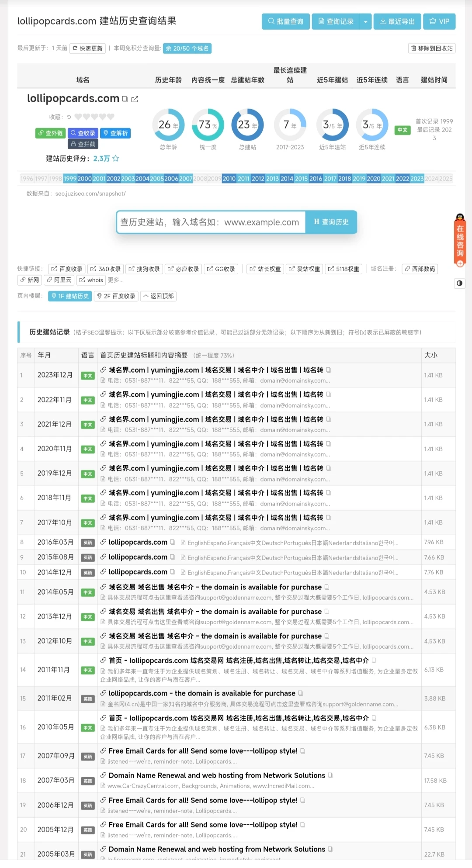Jump to 1F 建站历史 floor tab
This screenshot has width=472, height=868.
70,296
